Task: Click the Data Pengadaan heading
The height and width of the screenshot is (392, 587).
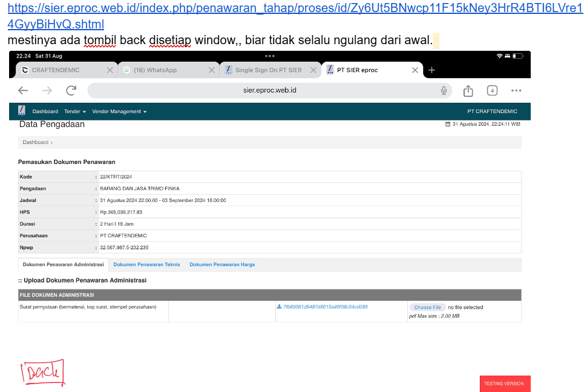Action: click(52, 124)
